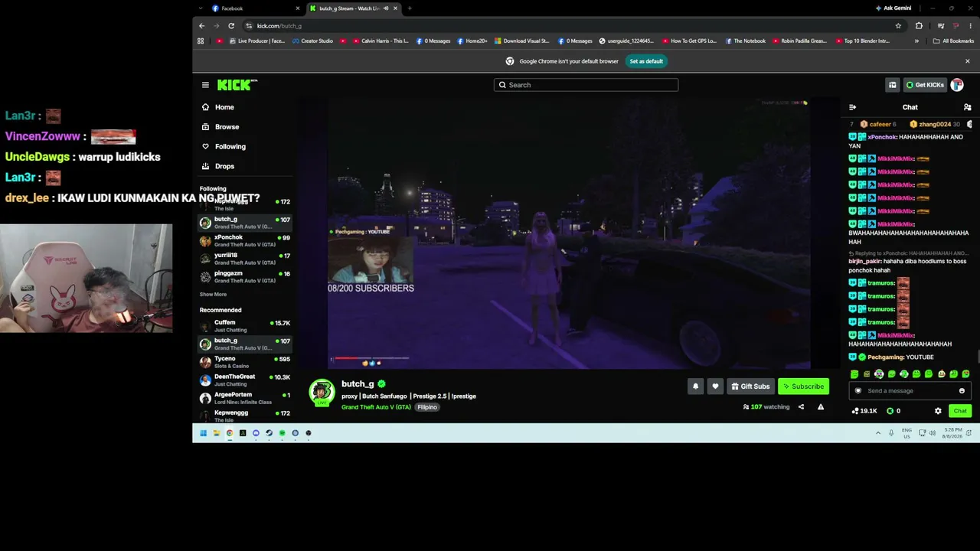The height and width of the screenshot is (551, 980).
Task: Open the chat user list icon
Action: (968, 107)
